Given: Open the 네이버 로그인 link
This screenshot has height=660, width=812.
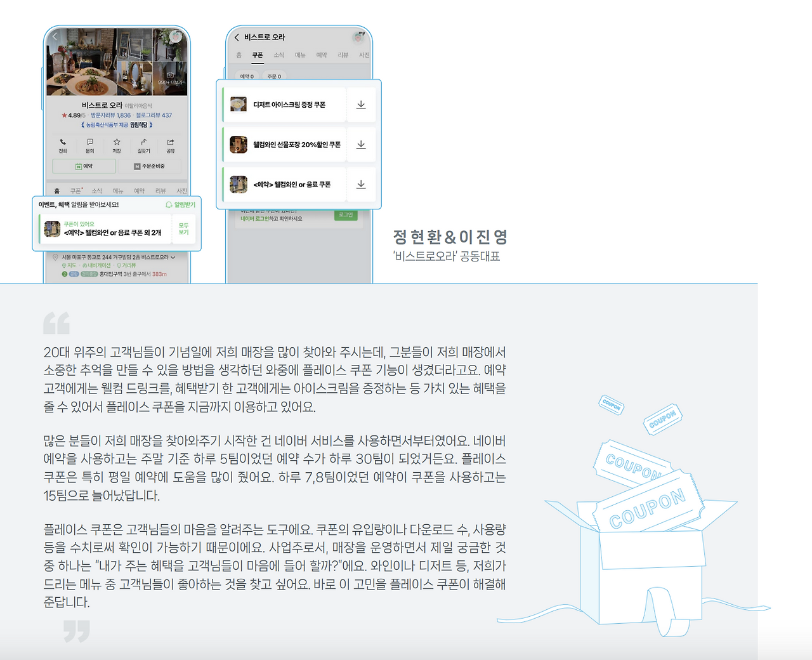Looking at the screenshot, I should (x=256, y=218).
